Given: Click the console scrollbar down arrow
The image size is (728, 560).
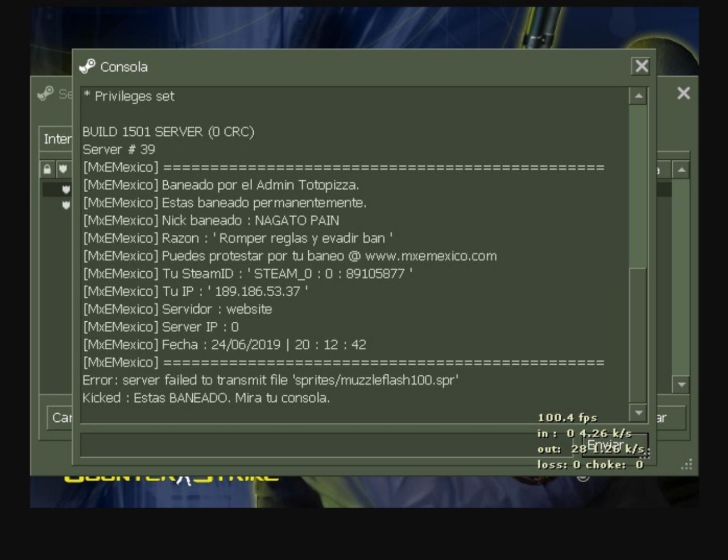Looking at the screenshot, I should coord(638,413).
